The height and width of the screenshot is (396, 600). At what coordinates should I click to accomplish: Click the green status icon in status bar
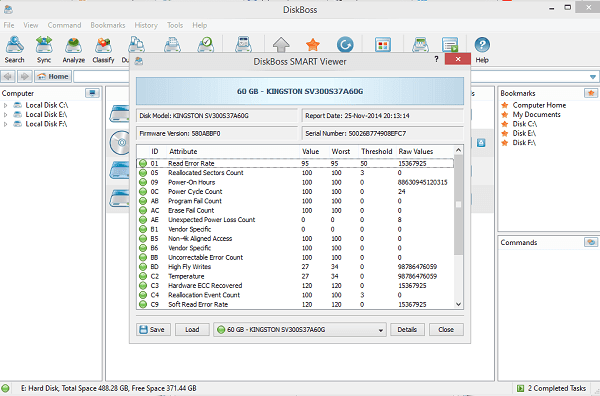click(x=5, y=388)
